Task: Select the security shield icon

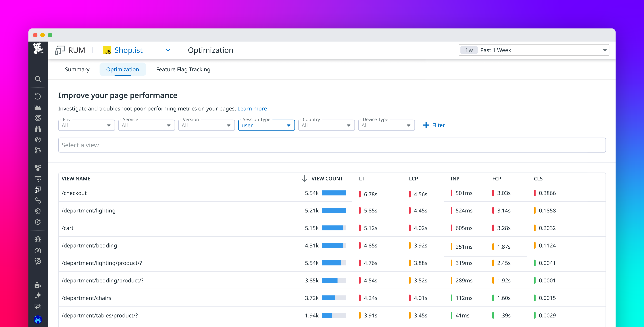Action: 38,211
